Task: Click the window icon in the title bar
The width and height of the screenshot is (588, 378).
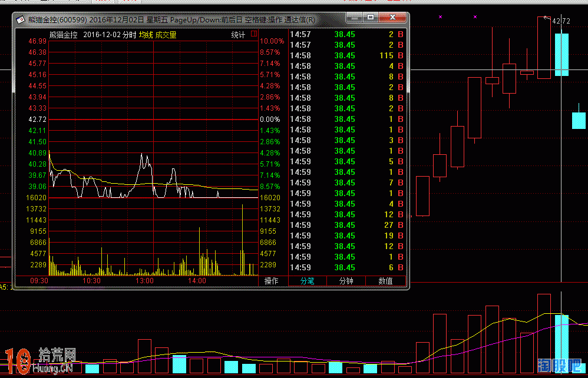Action: (21, 19)
